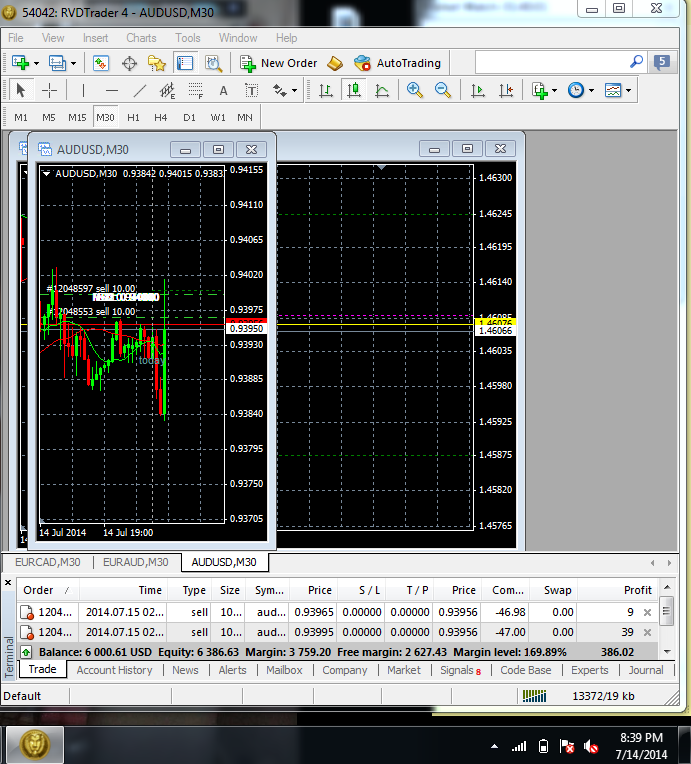Click the search magnifier icon
691x764 pixels.
click(x=636, y=62)
